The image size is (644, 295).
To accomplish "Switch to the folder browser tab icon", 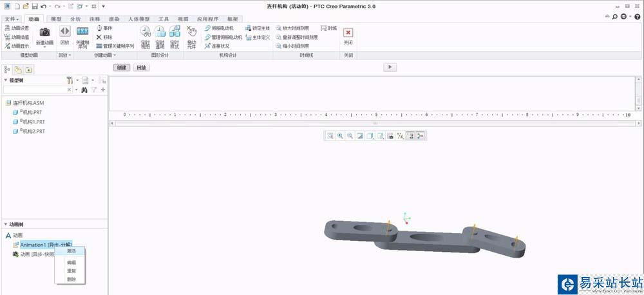I will (17, 70).
